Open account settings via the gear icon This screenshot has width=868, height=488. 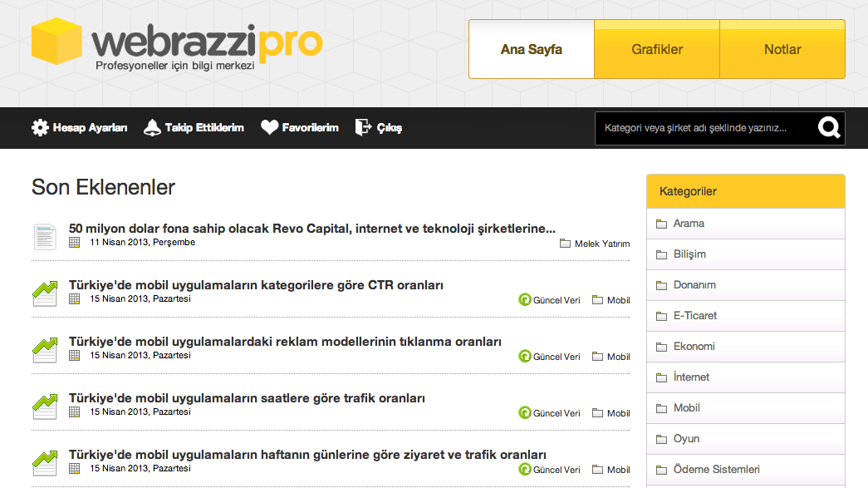[x=38, y=128]
